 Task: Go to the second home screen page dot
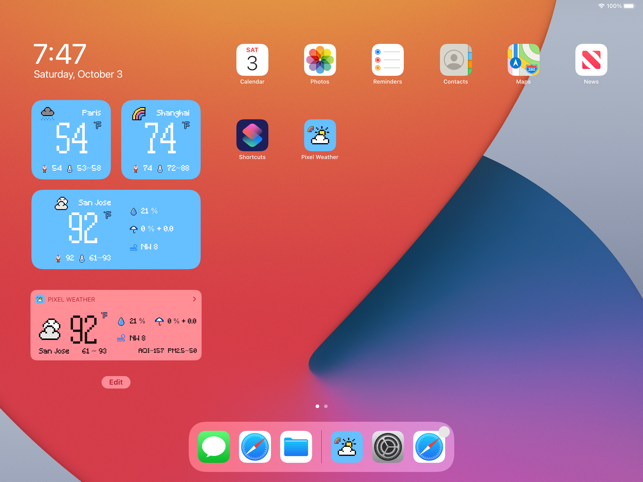(x=326, y=406)
